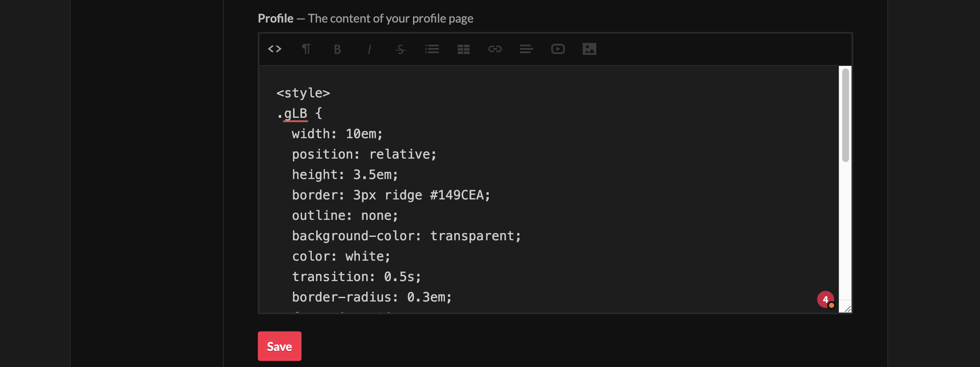Click the 'Profile' field label
This screenshot has height=367, width=980.
coord(276,18)
